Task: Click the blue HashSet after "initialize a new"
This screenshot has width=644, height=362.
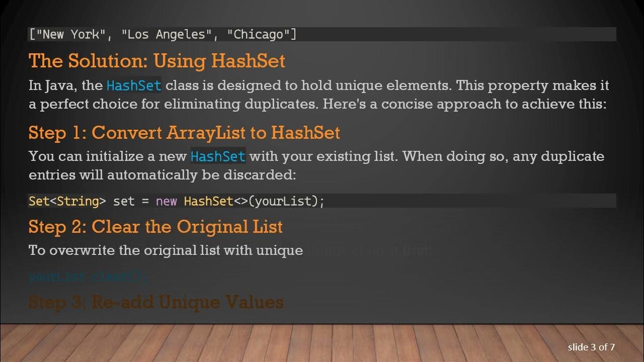Action: click(x=218, y=156)
